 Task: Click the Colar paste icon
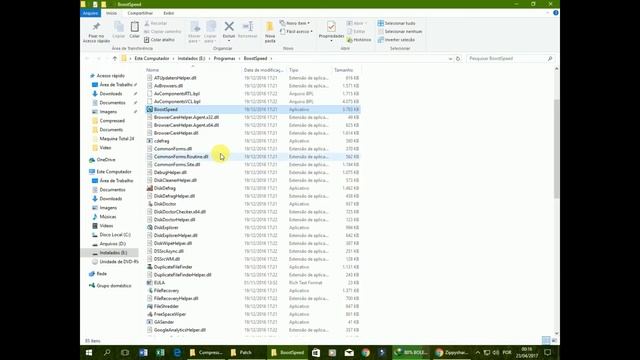[x=134, y=27]
